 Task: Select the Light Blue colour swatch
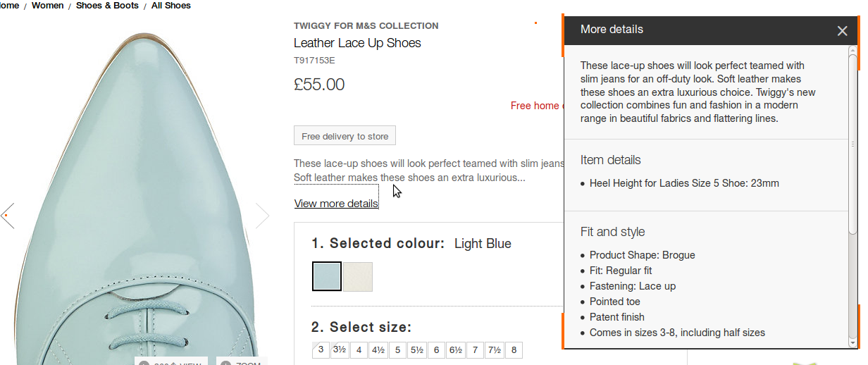(x=327, y=276)
